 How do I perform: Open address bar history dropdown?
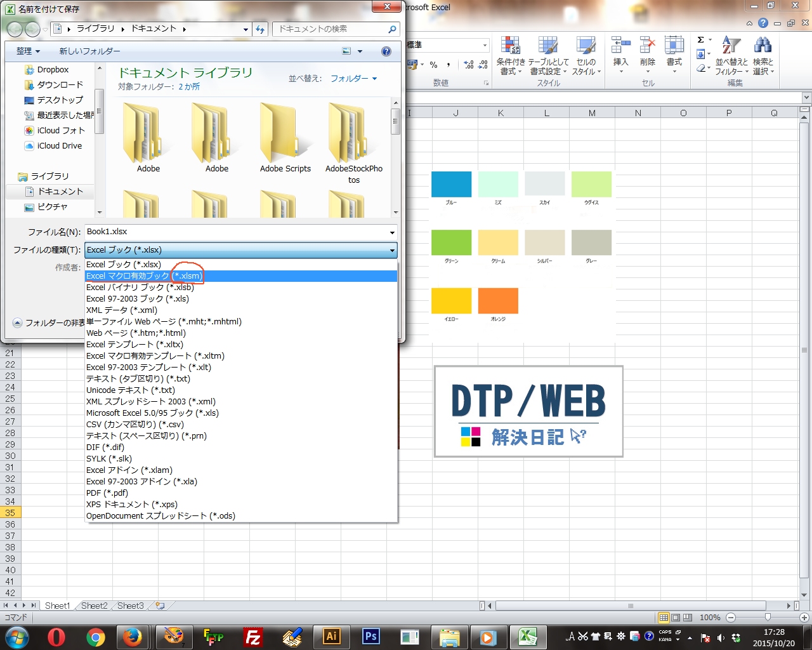click(x=246, y=29)
